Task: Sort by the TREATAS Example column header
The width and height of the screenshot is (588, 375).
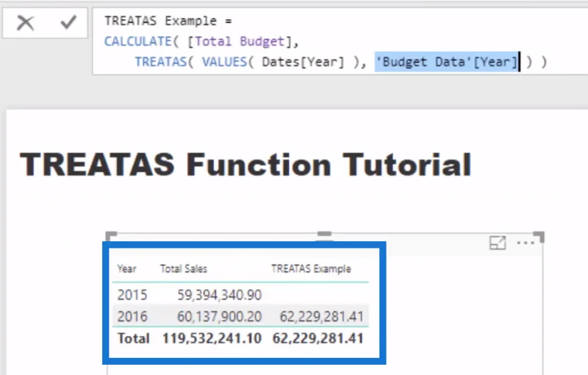Action: [x=311, y=269]
